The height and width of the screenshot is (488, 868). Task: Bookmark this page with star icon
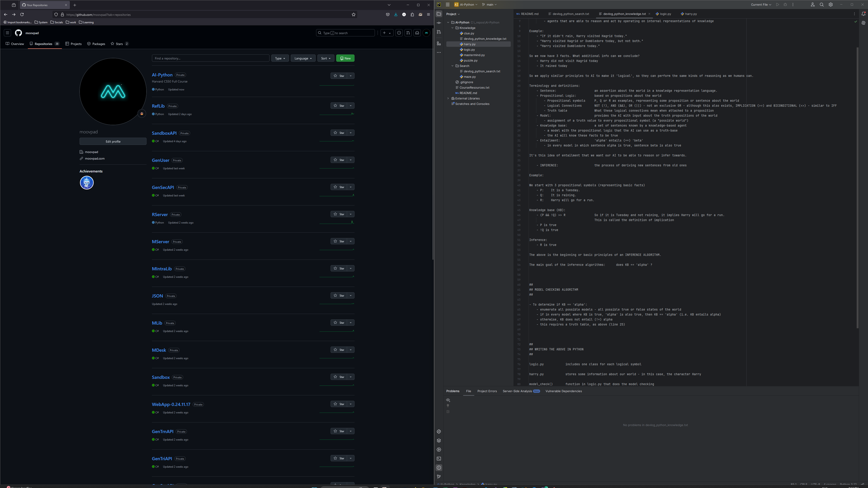click(x=353, y=14)
